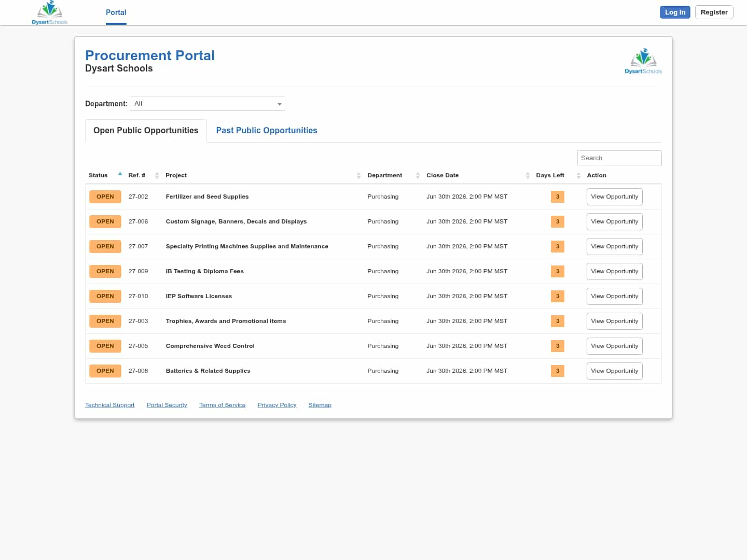Click the Dysart Schools logo in header
This screenshot has width=747, height=560.
point(50,12)
